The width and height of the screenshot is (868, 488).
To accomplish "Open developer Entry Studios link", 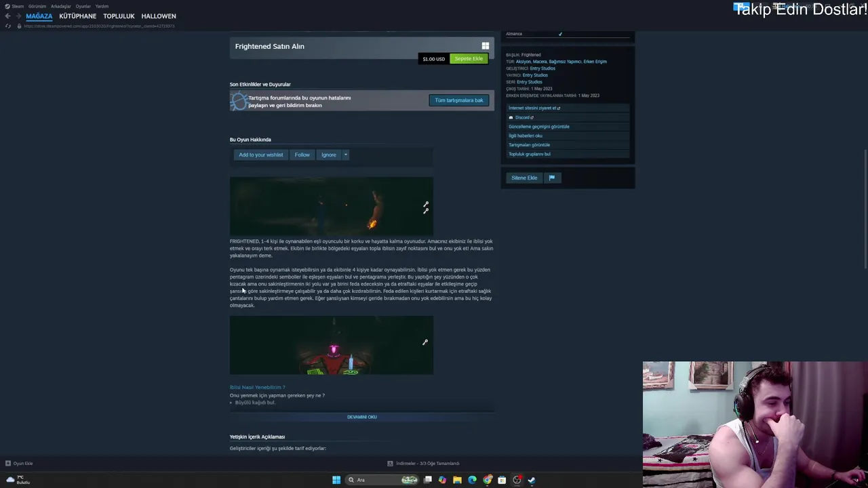I will point(542,68).
